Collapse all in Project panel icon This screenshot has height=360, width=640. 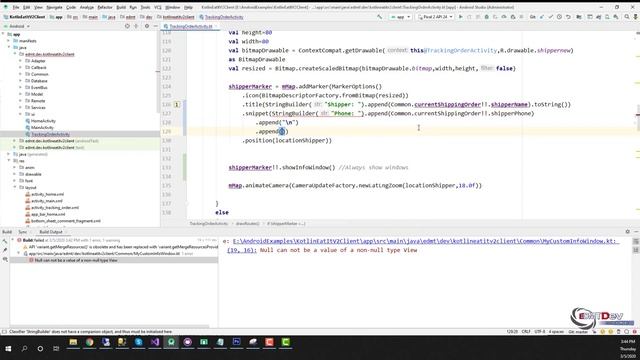click(136, 26)
